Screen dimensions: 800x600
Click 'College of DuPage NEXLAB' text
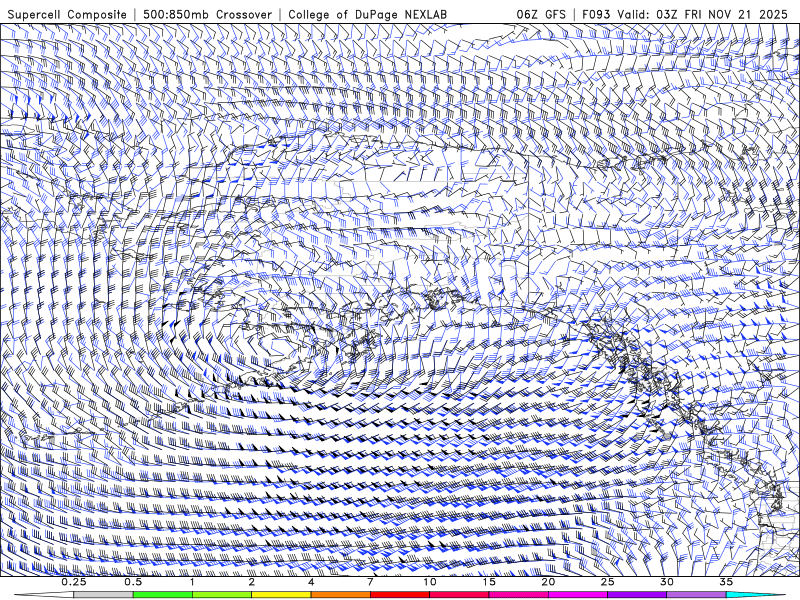click(367, 14)
